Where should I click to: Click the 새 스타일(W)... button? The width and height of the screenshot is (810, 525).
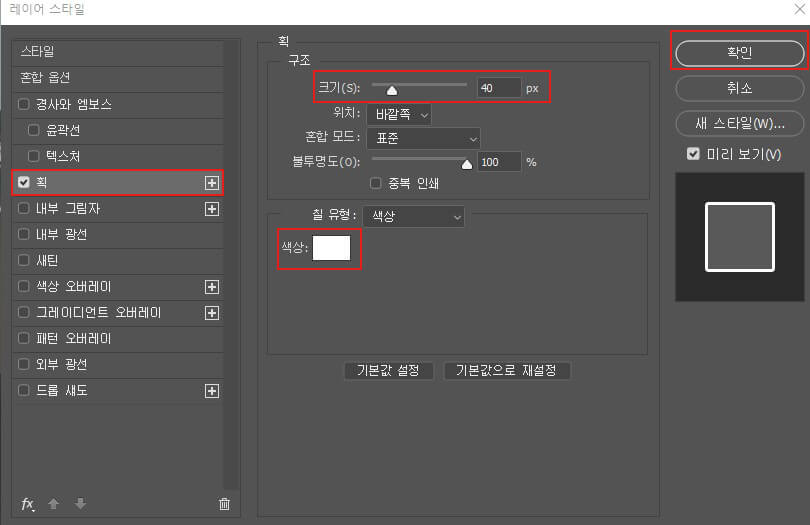(740, 123)
